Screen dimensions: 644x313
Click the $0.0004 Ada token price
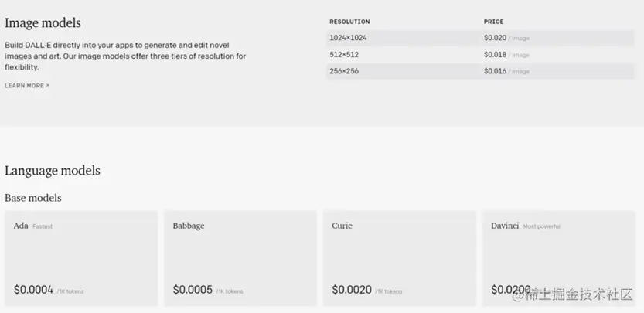33,290
